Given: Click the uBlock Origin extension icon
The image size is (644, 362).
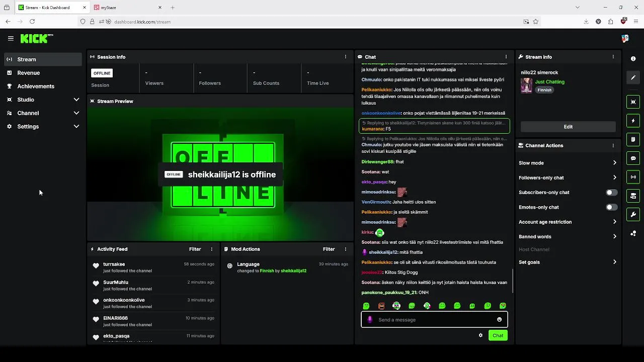Looking at the screenshot, I should coord(623,22).
